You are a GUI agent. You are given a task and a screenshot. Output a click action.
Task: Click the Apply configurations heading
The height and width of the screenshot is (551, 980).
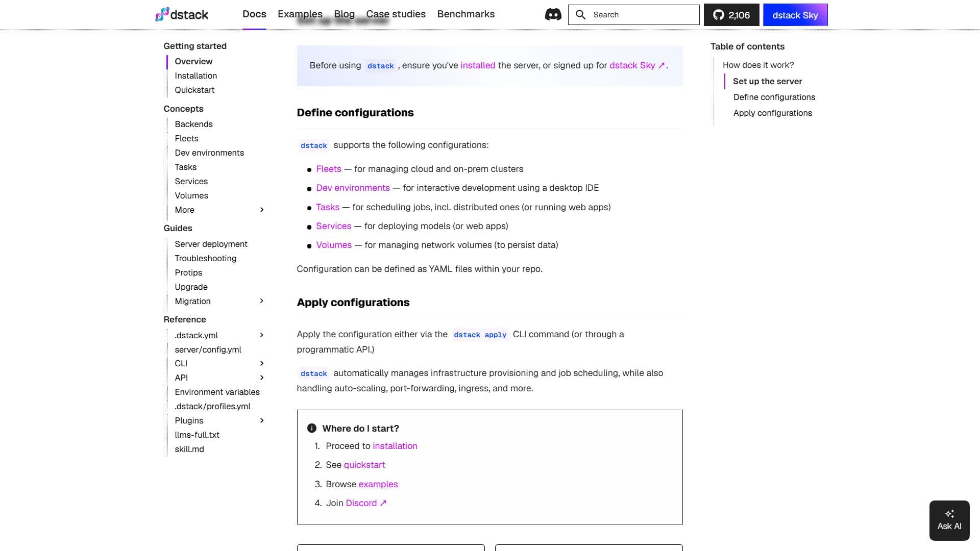353,302
